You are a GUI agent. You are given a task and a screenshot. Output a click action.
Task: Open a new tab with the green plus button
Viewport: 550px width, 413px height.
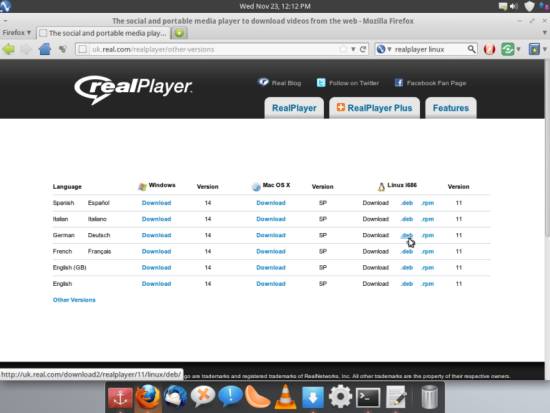point(179,33)
